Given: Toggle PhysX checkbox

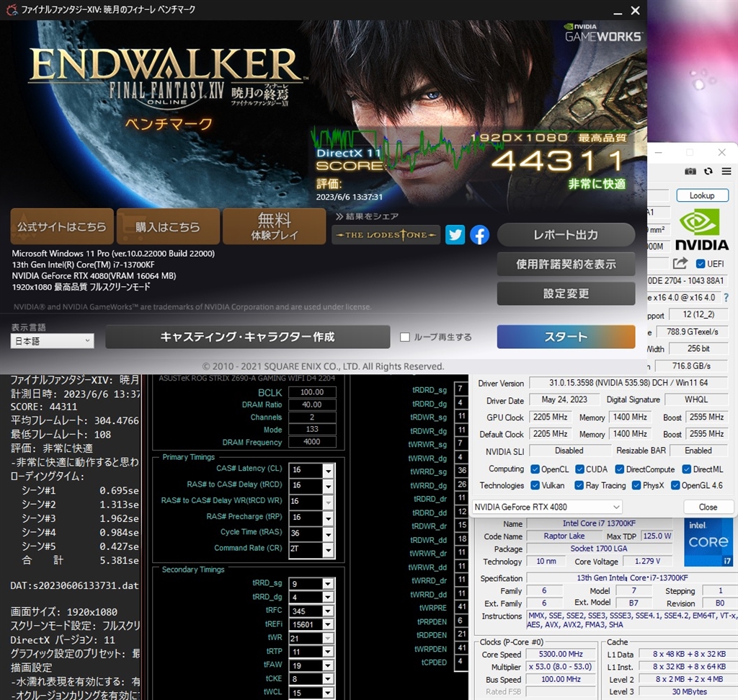Looking at the screenshot, I should click(636, 485).
